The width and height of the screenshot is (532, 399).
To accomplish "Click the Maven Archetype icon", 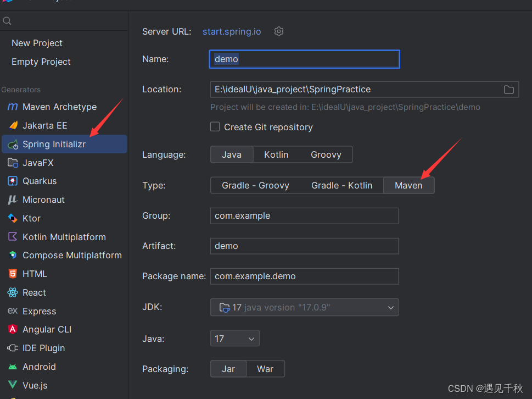I will click(x=13, y=107).
